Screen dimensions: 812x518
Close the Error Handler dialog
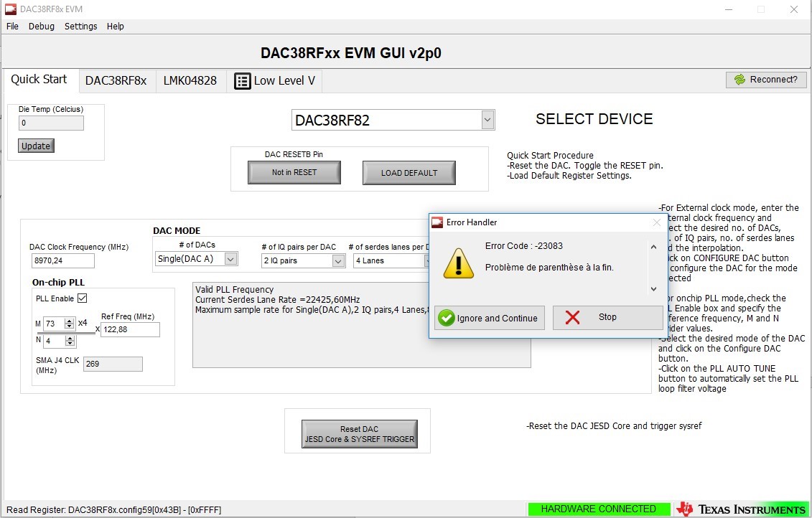[657, 222]
